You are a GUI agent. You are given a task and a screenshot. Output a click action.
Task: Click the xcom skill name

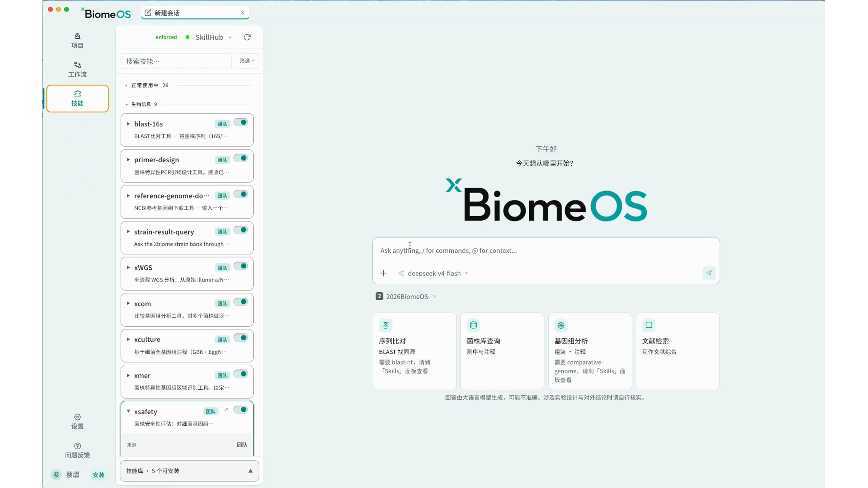tap(142, 304)
